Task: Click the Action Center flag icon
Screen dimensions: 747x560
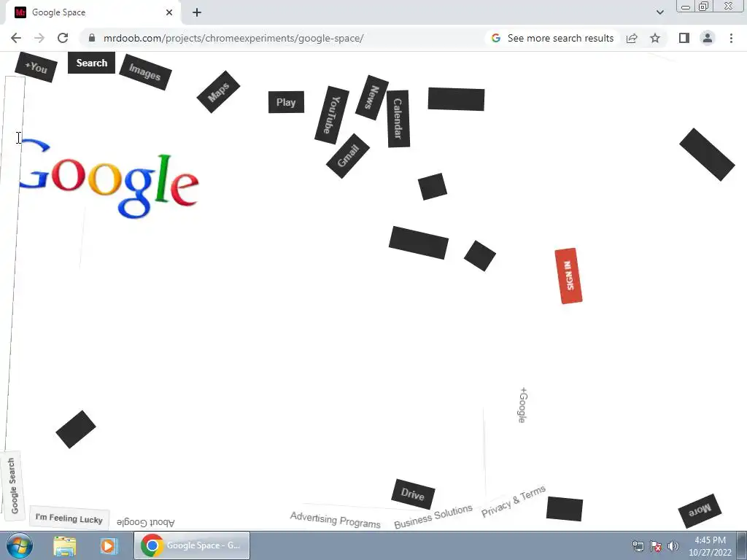Action: click(656, 546)
